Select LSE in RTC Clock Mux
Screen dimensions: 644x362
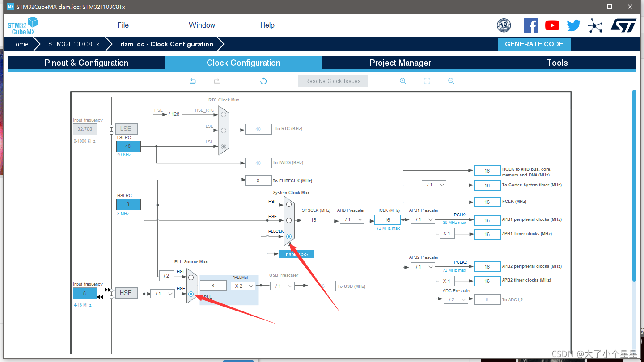coord(224,130)
